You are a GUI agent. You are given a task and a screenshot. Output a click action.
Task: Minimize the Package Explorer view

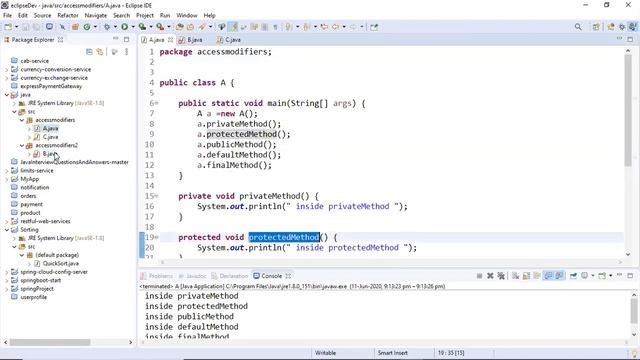click(x=116, y=39)
